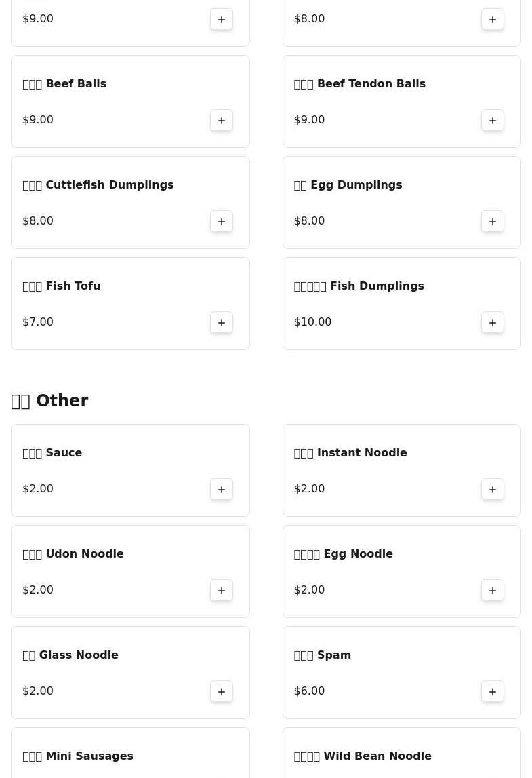532x778 pixels.
Task: Add the top-right $8.00 item above Tendon Balls
Action: pos(493,19)
